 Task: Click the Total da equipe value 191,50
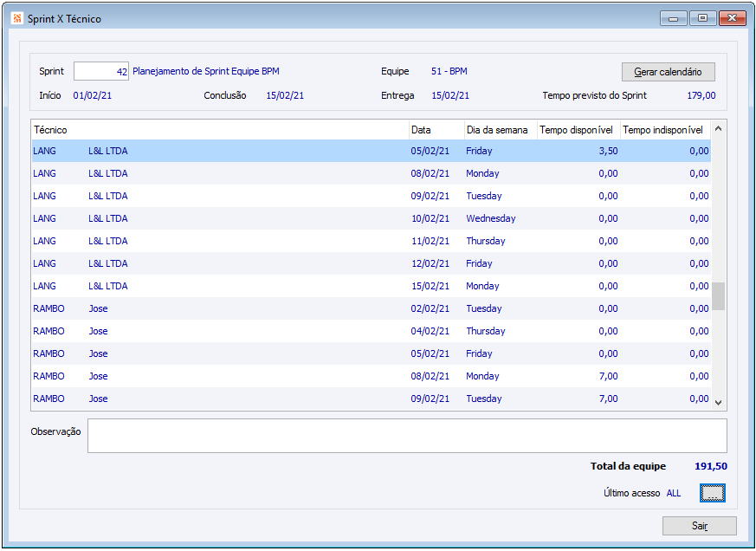pyautogui.click(x=711, y=466)
